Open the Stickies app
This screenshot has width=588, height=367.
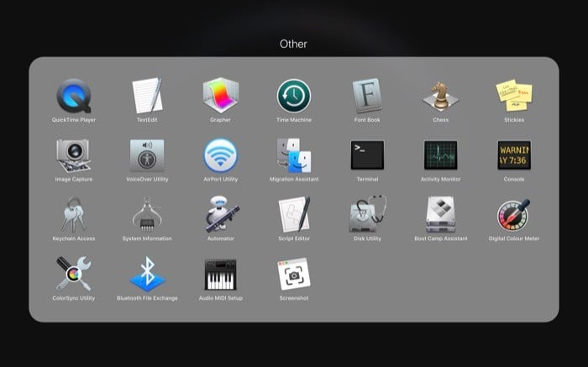[514, 96]
